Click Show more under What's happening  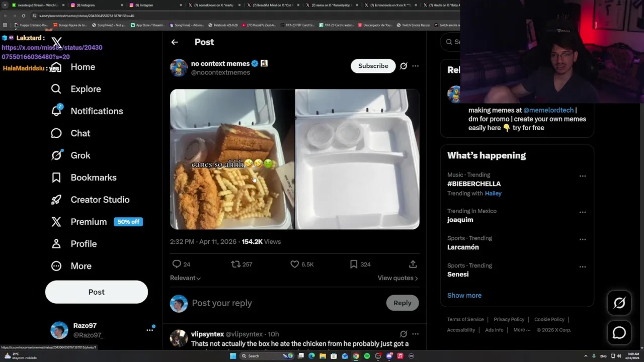(464, 296)
